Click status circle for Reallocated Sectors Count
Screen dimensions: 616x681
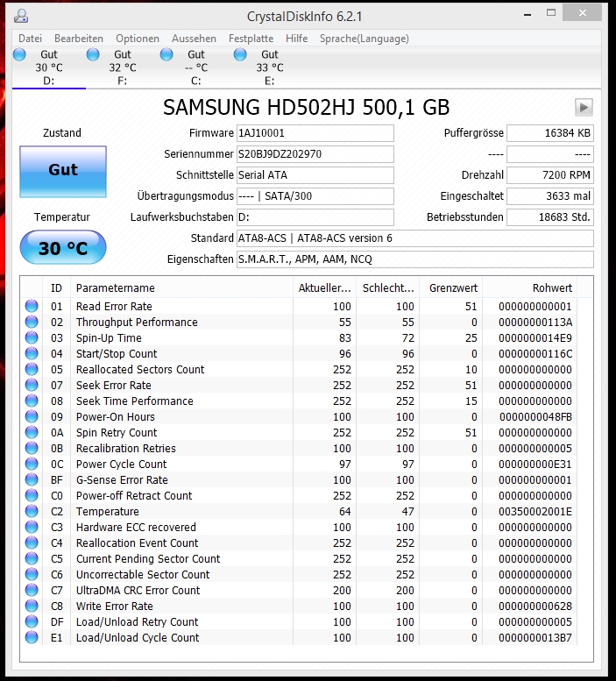pyautogui.click(x=32, y=369)
